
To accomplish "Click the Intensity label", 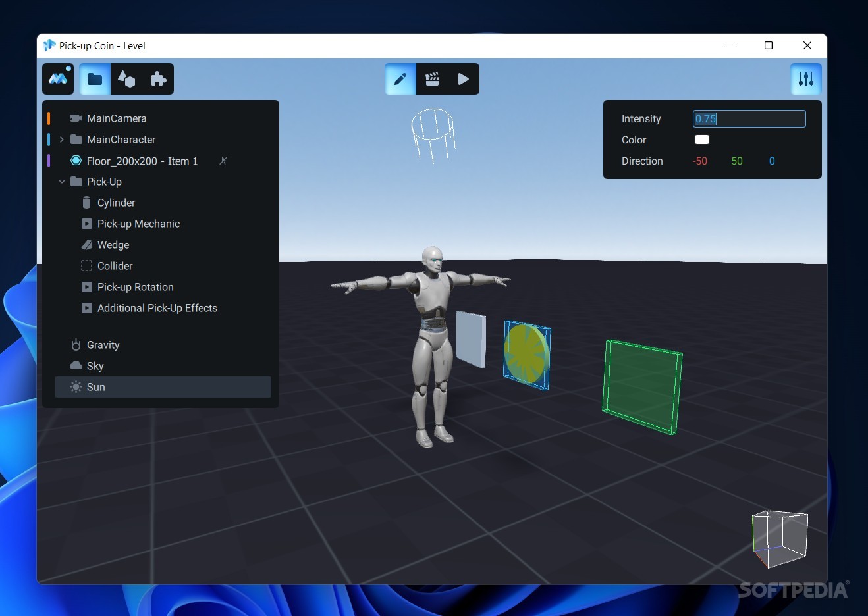I will point(641,118).
